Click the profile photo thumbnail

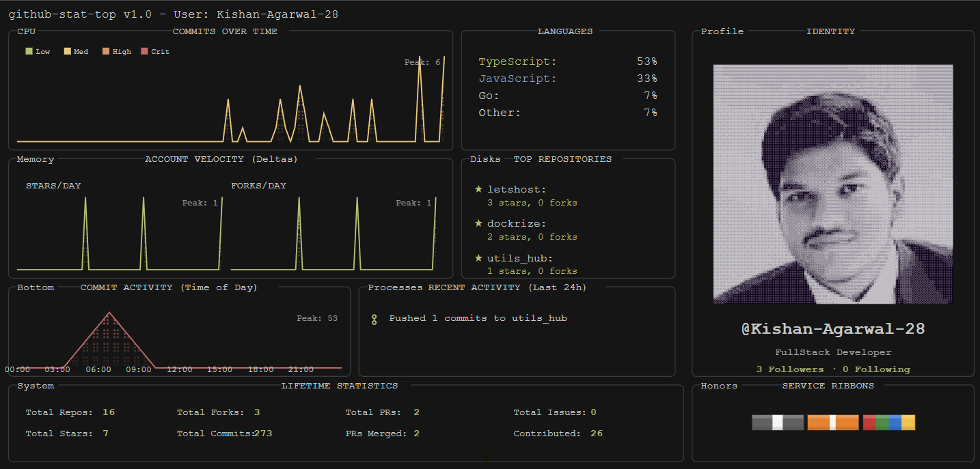tap(832, 184)
